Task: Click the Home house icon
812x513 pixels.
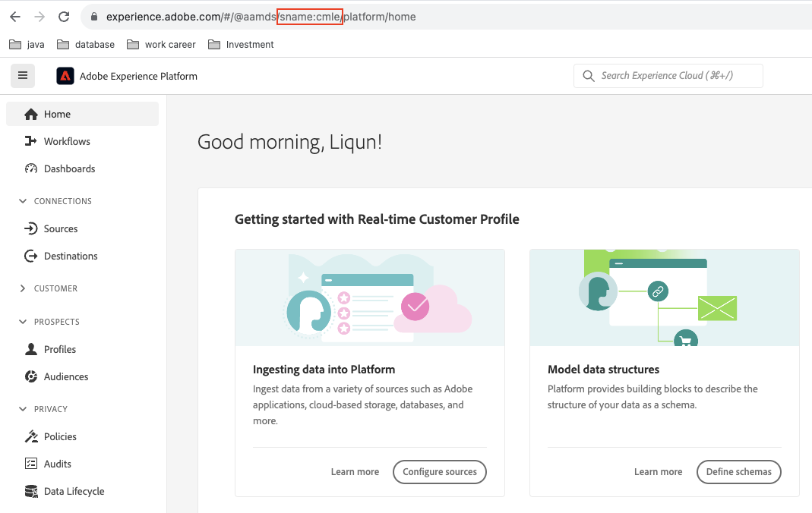Action: 31,114
